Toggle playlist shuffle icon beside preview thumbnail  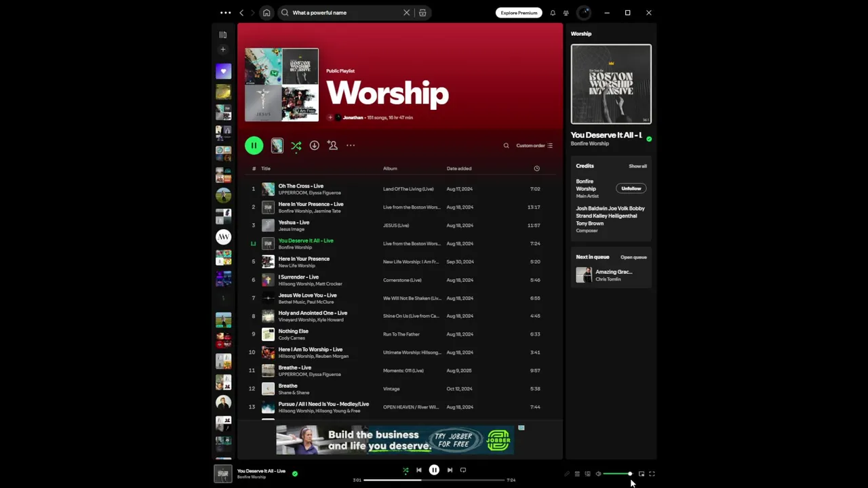pyautogui.click(x=296, y=146)
